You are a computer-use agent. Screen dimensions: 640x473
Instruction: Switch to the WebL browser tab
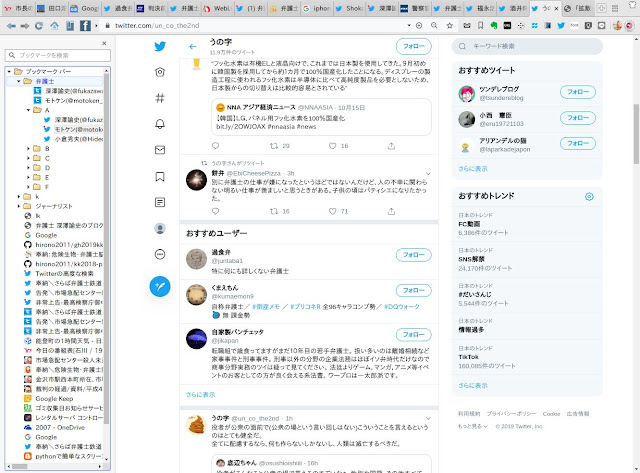218,8
